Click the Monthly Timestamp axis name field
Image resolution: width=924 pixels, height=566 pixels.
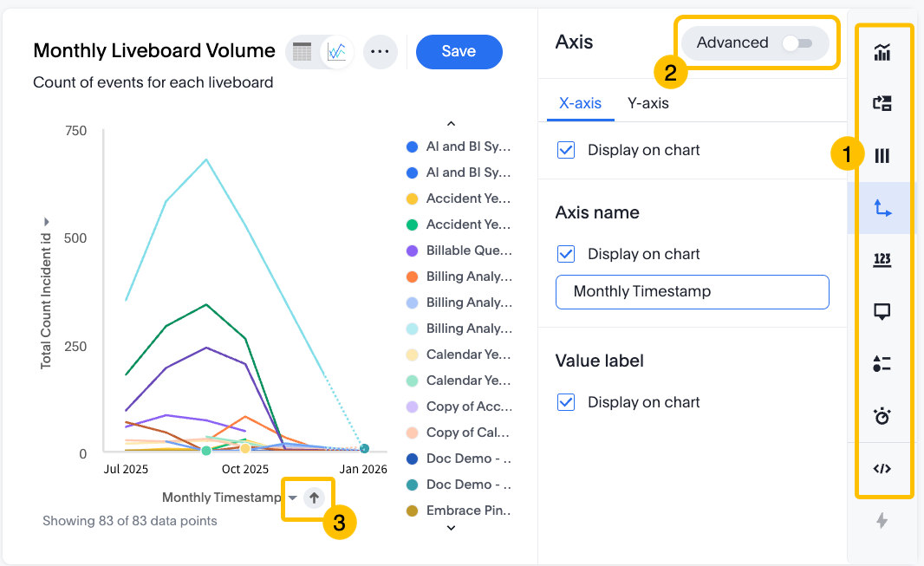(692, 292)
